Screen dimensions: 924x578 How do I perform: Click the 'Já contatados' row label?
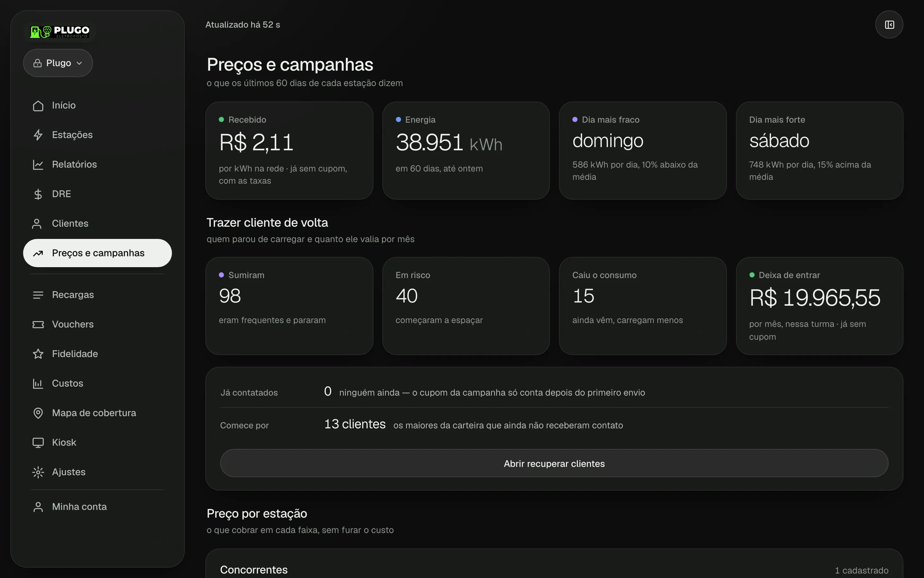(249, 393)
